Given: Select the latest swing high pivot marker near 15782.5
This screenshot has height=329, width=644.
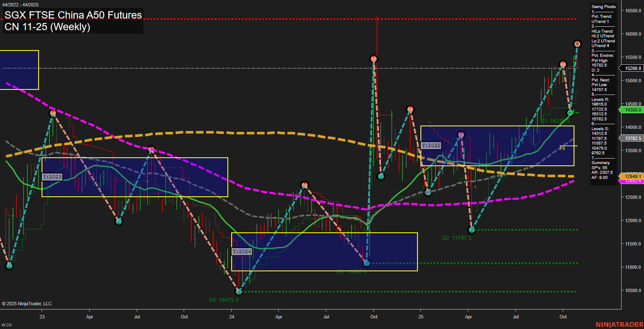Looking at the screenshot, I should point(577,44).
